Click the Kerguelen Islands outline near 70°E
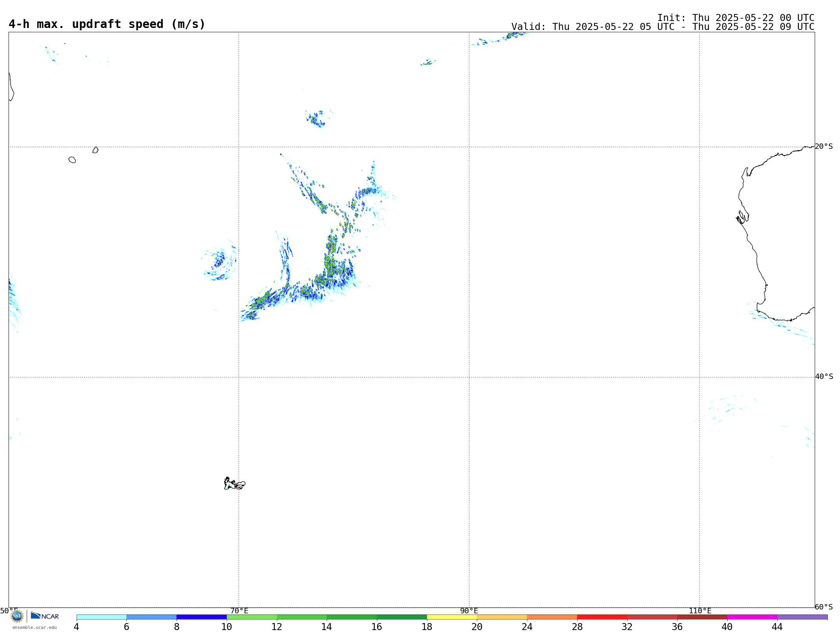 234,484
